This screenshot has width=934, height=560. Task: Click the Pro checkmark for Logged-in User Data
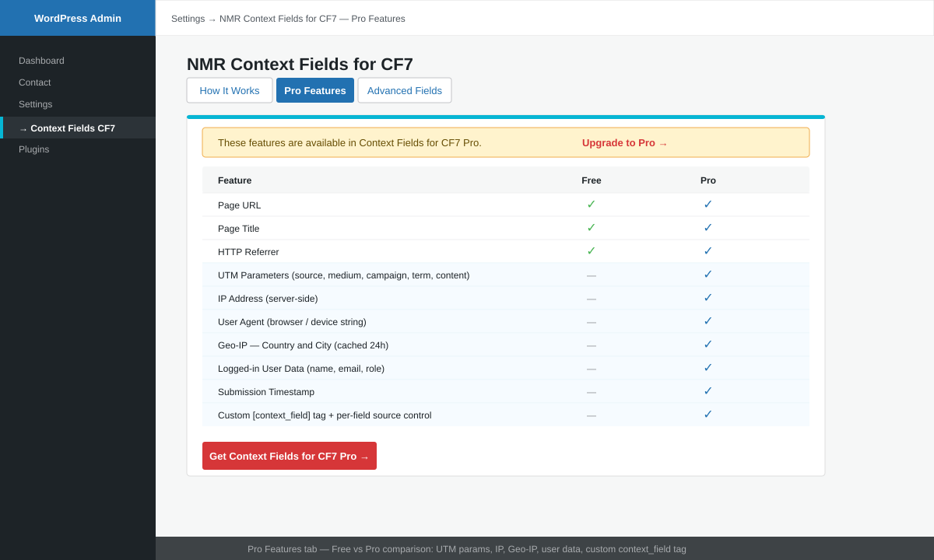[708, 368]
